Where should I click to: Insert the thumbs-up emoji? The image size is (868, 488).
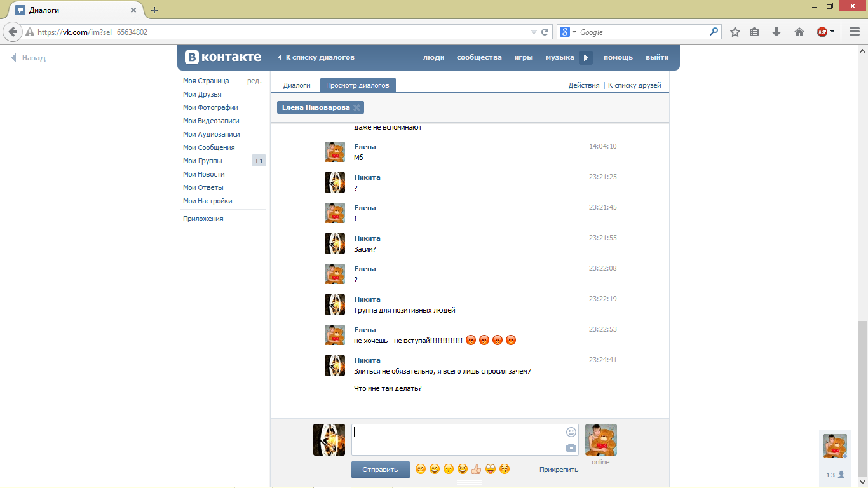[x=476, y=470]
